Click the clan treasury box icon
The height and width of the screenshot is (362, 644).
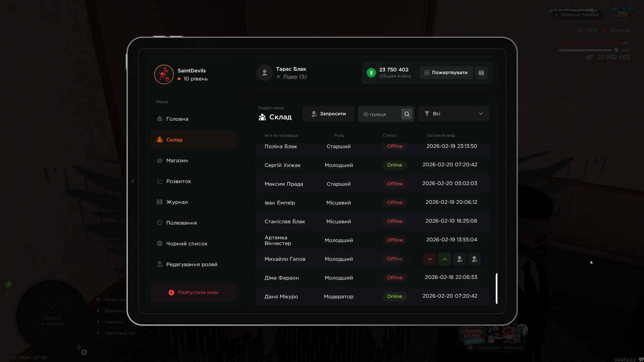(x=481, y=73)
